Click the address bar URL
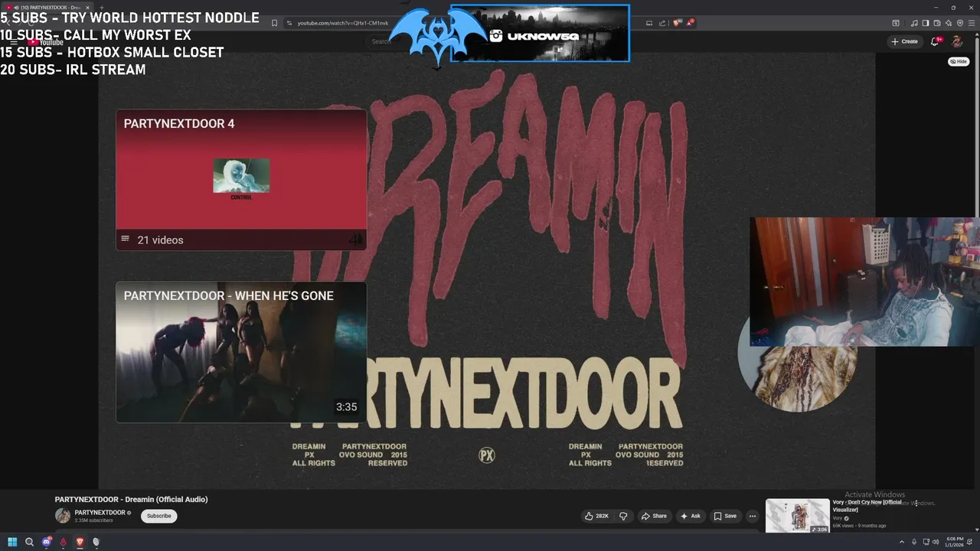The height and width of the screenshot is (551, 980). click(x=343, y=23)
